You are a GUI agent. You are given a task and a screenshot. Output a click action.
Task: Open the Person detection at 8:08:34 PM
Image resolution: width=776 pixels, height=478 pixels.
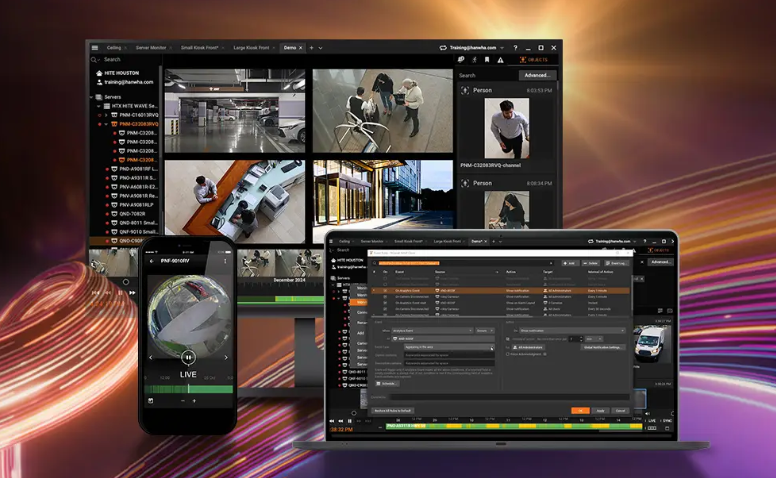506,204
